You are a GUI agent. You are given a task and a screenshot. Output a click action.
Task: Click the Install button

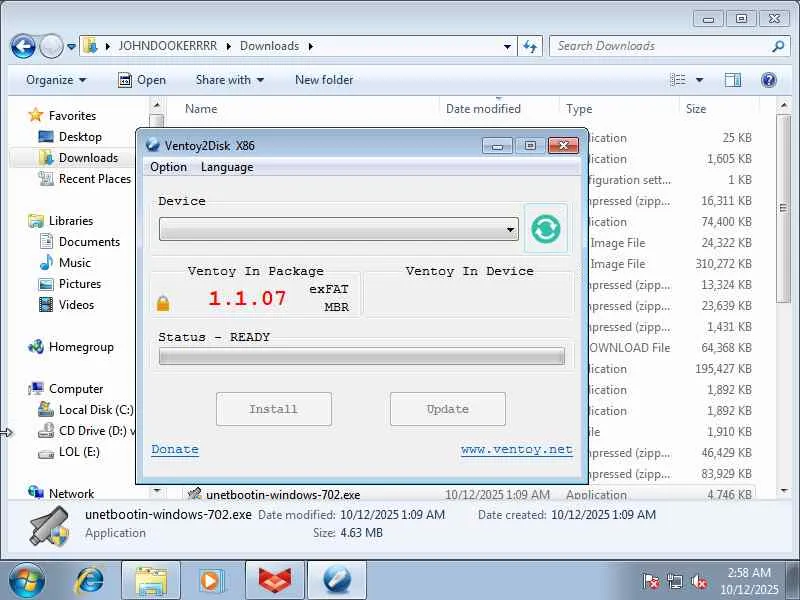click(274, 409)
